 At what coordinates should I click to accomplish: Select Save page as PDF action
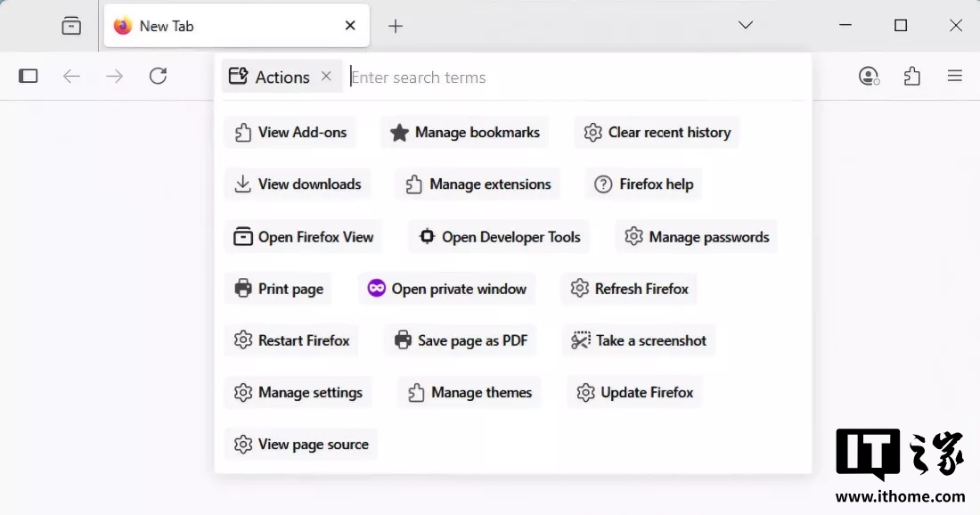point(461,340)
